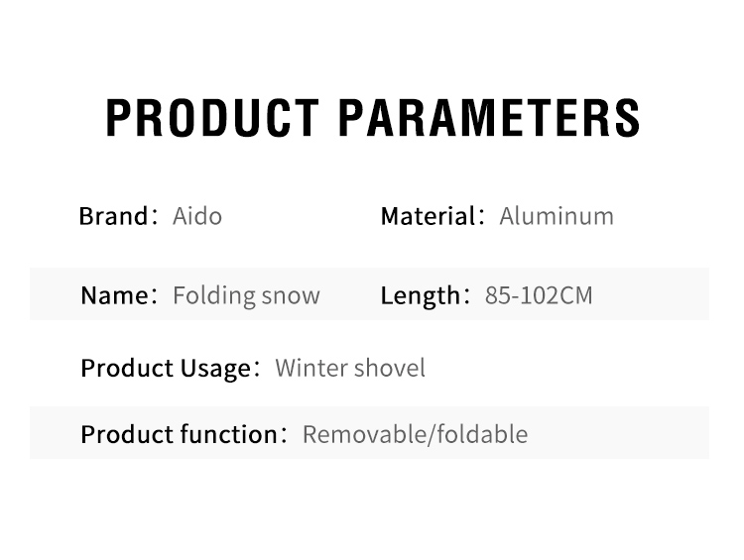Click the Removable/foldable function value
Image resolution: width=744 pixels, height=560 pixels.
click(416, 434)
